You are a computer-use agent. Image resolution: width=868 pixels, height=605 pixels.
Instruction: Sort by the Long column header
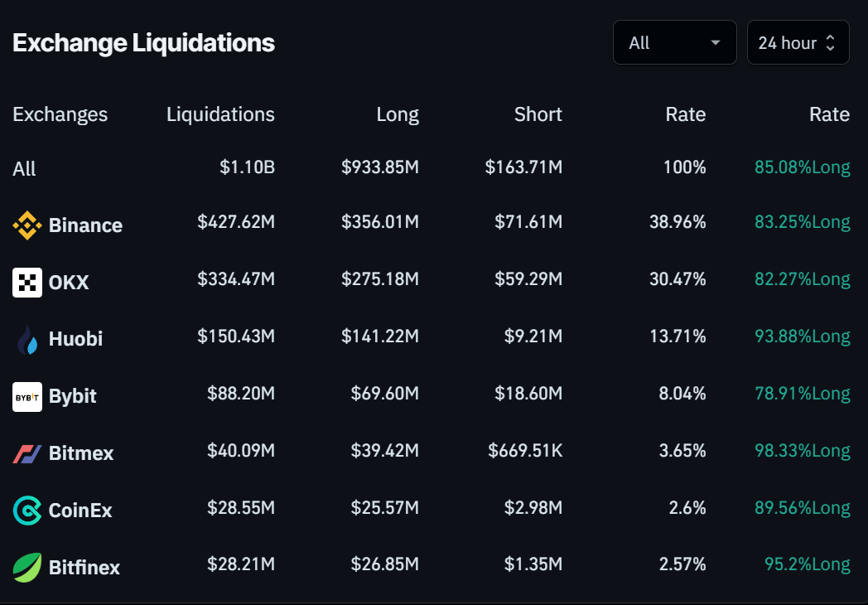[x=398, y=114]
